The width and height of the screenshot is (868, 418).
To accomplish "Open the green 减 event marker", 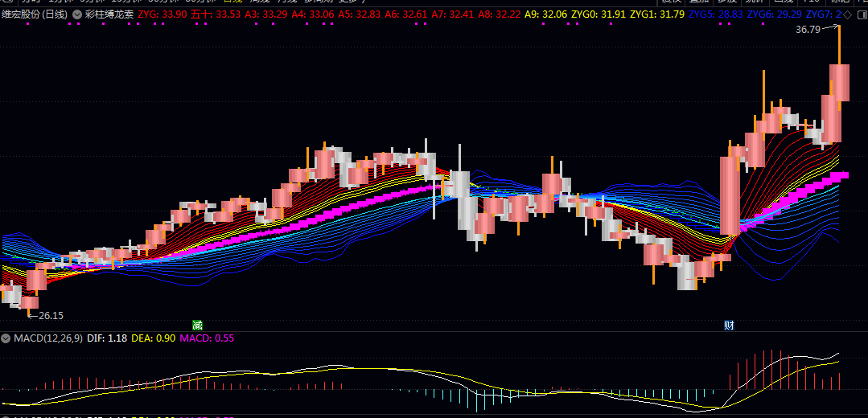I will [x=197, y=325].
